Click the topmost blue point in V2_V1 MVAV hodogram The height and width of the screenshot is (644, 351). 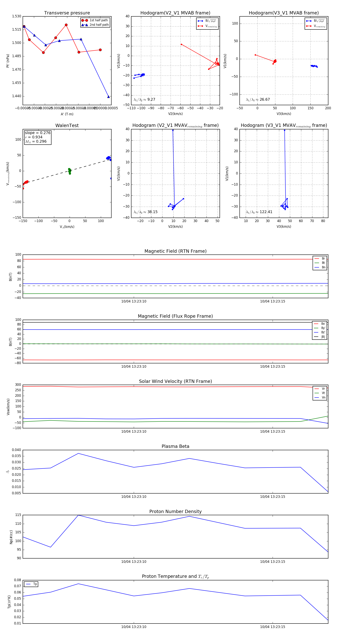coord(173,130)
